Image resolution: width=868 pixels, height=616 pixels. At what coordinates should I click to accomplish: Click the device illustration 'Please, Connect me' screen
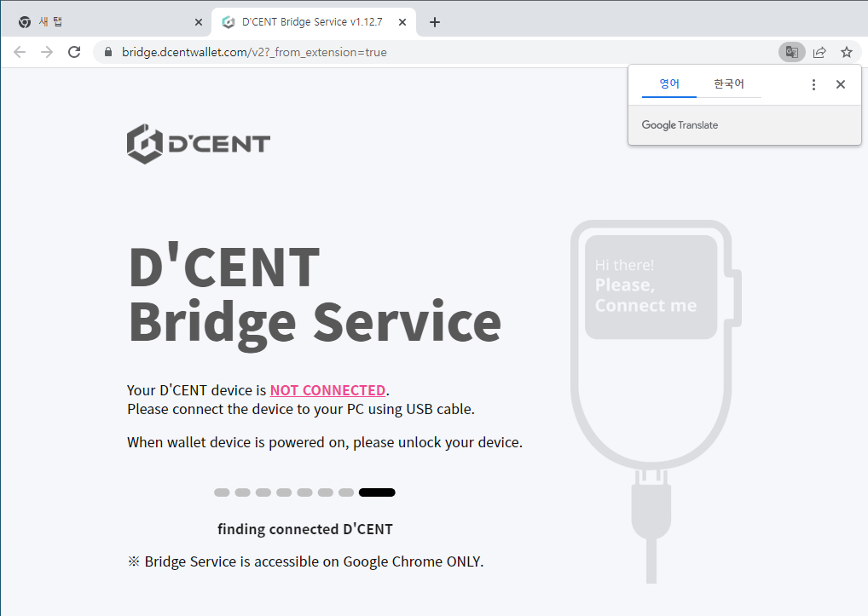click(x=651, y=286)
